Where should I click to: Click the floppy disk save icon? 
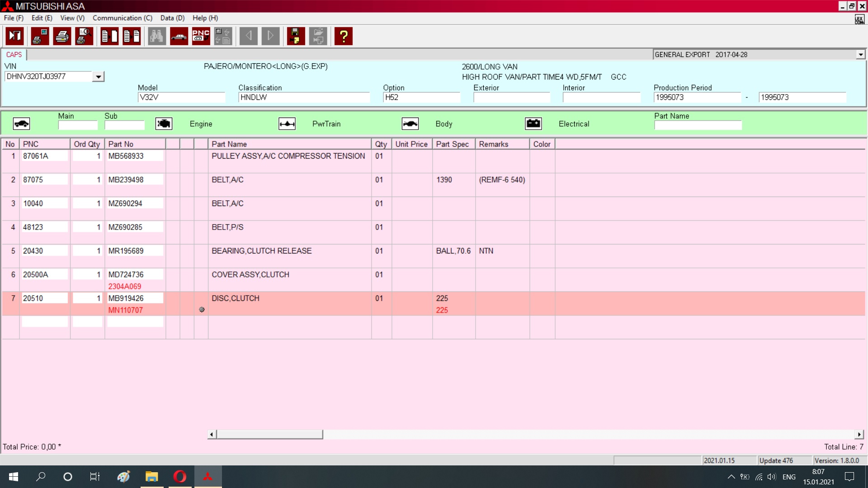click(296, 36)
